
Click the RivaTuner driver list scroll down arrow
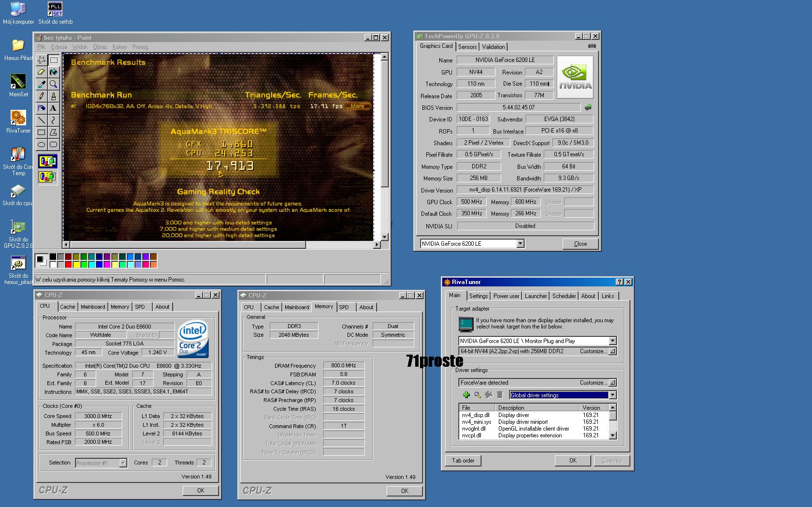612,435
